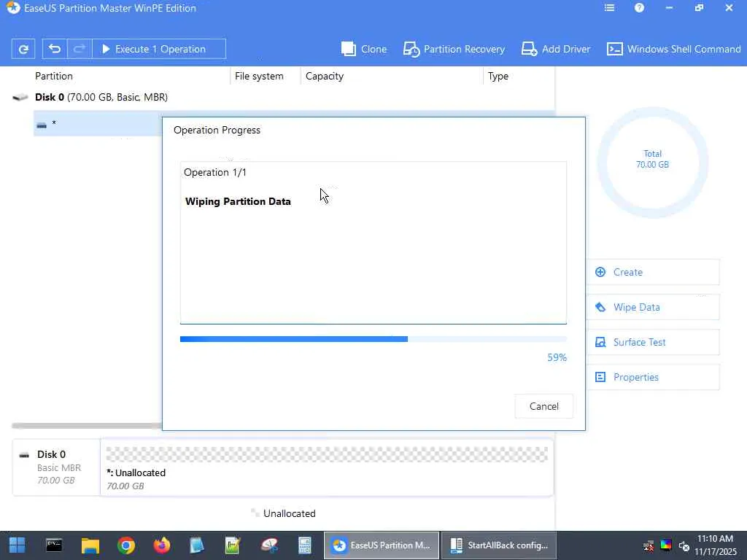Cancel the wiping operation
The width and height of the screenshot is (747, 560).
pos(544,406)
